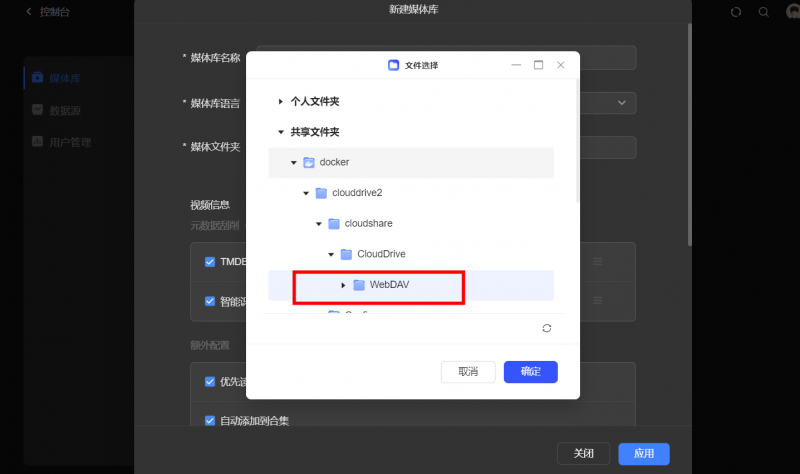Image resolution: width=800 pixels, height=474 pixels.
Task: Maximize the 文件选择 dialog
Action: (538, 65)
